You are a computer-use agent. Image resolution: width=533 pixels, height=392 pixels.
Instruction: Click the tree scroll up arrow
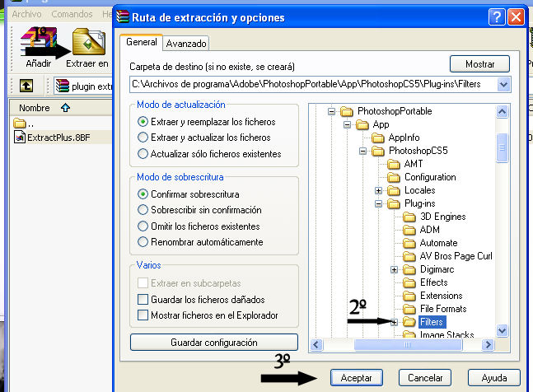[x=502, y=111]
